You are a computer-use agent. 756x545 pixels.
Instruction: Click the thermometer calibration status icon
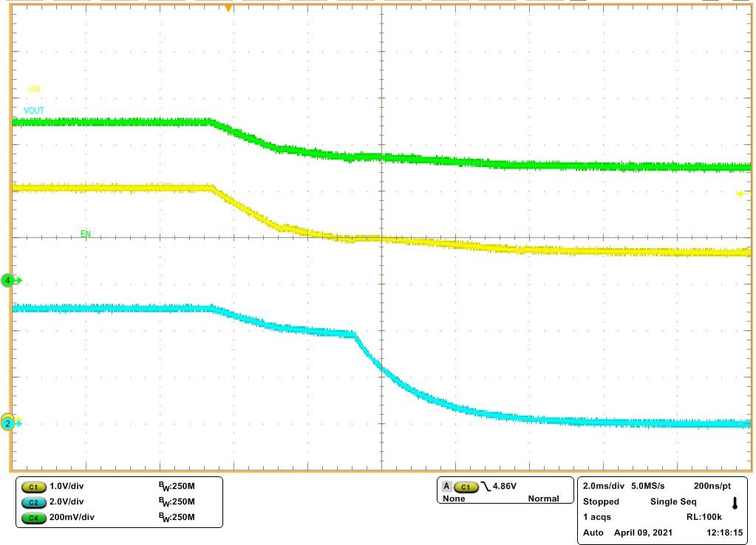pos(735,504)
